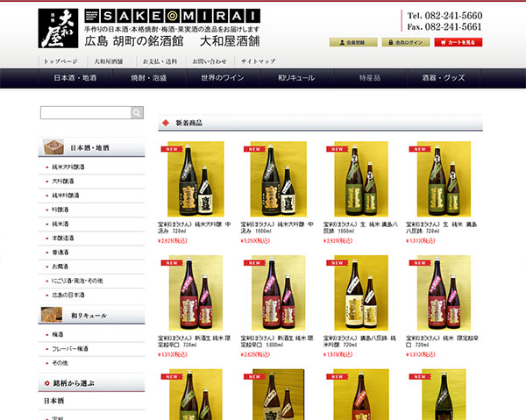Viewport: 526px width, 420px height.
Task: Click the glass image beside 和リキュール sidebar header
Action: click(52, 315)
